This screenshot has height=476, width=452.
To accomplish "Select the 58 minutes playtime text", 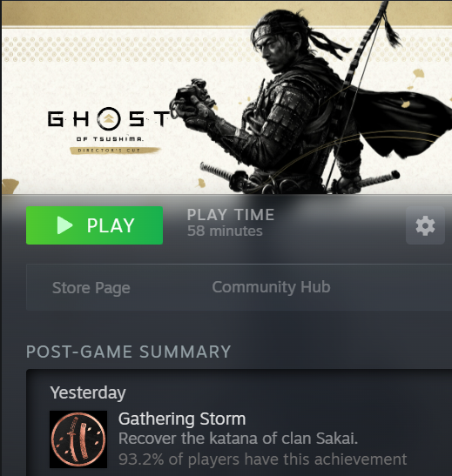I will 225,231.
